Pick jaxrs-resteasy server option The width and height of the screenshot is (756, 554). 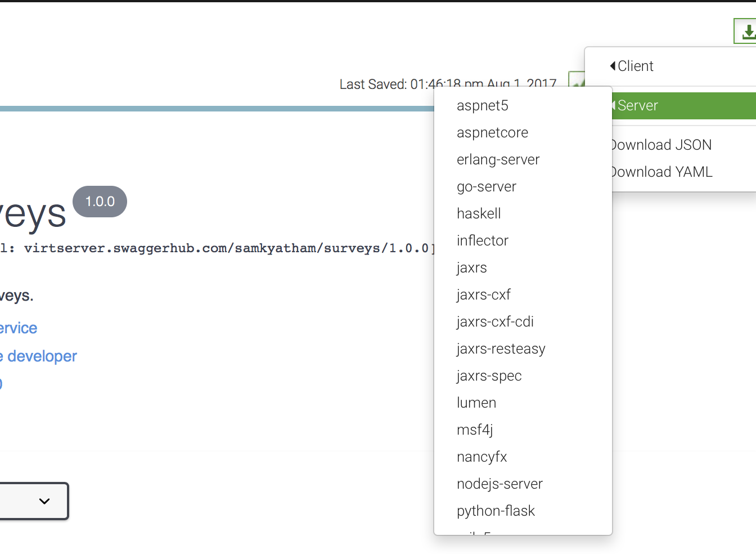[501, 349]
